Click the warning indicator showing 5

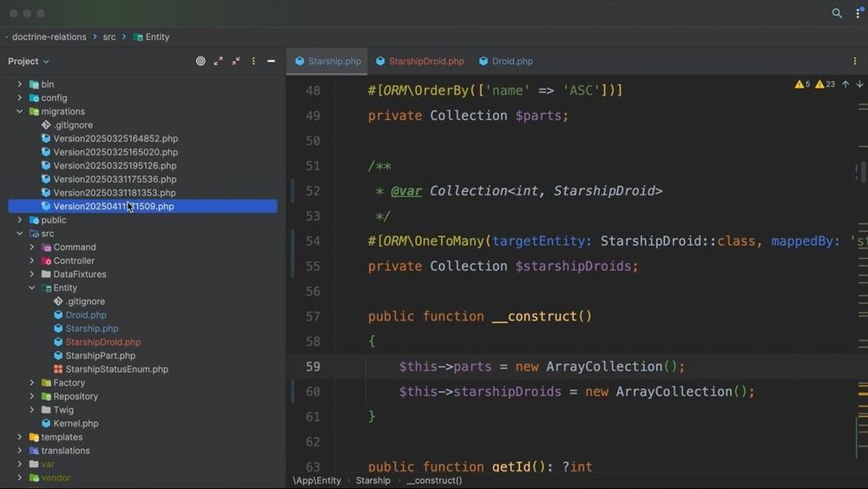[802, 84]
